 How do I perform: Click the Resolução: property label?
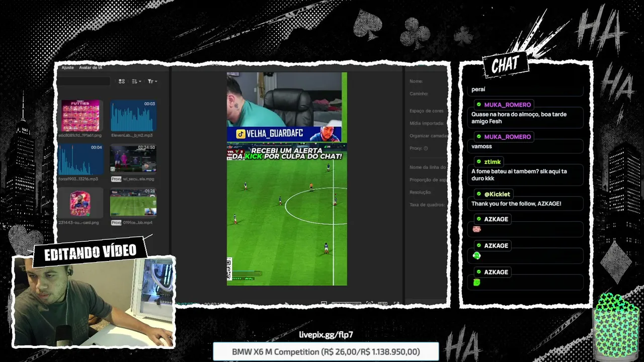421,192
